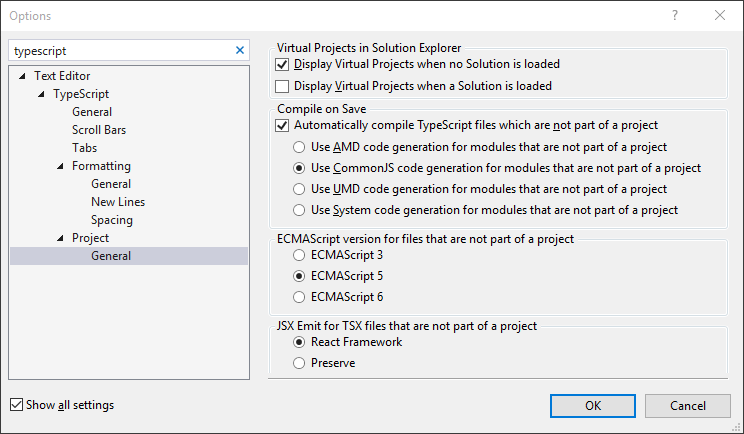Viewport: 744px width, 434px height.
Task: Open Scroll Bars settings page
Action: [99, 130]
